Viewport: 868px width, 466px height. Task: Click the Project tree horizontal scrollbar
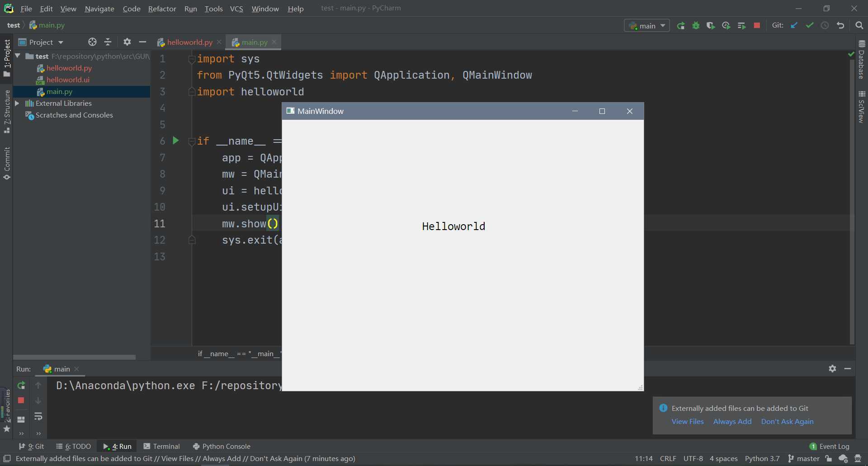point(74,357)
